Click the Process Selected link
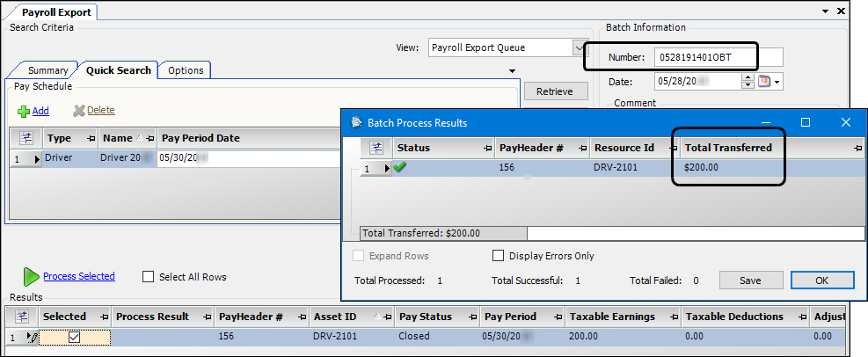The image size is (868, 357). coord(79,276)
